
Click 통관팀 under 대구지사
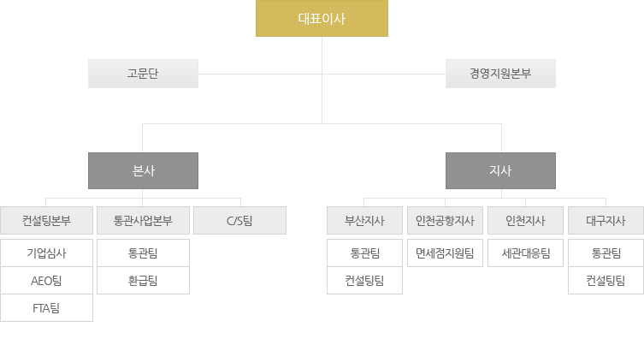pyautogui.click(x=606, y=253)
